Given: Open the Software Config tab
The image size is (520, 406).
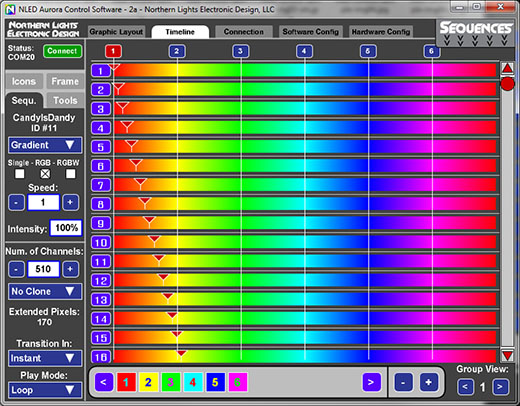Looking at the screenshot, I should (x=311, y=32).
